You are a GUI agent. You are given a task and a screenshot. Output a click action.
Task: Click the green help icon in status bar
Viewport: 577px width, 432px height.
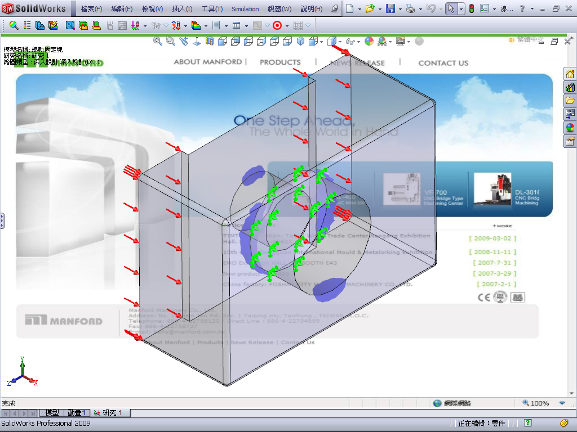pyautogui.click(x=528, y=423)
